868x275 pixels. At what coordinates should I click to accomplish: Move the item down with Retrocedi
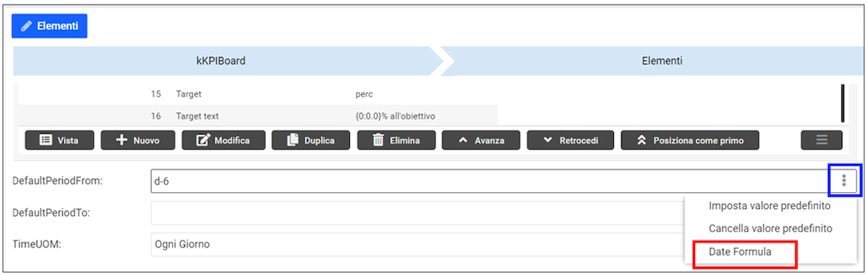pos(570,141)
